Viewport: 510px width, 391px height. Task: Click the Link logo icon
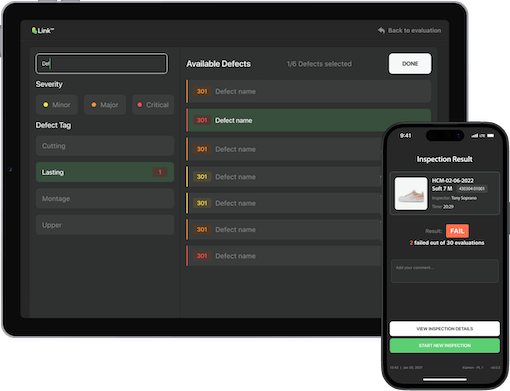(x=34, y=31)
